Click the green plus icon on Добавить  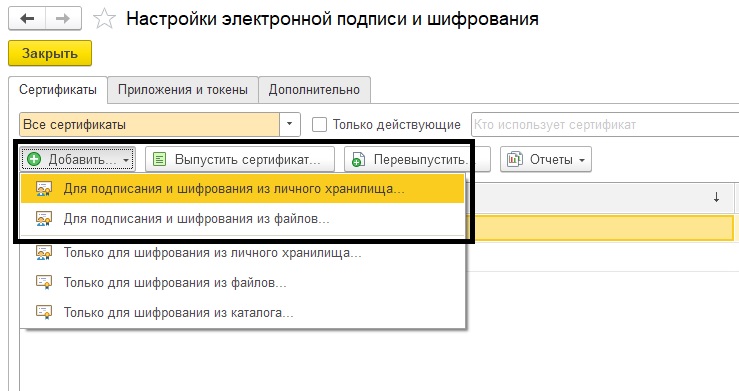tap(34, 159)
